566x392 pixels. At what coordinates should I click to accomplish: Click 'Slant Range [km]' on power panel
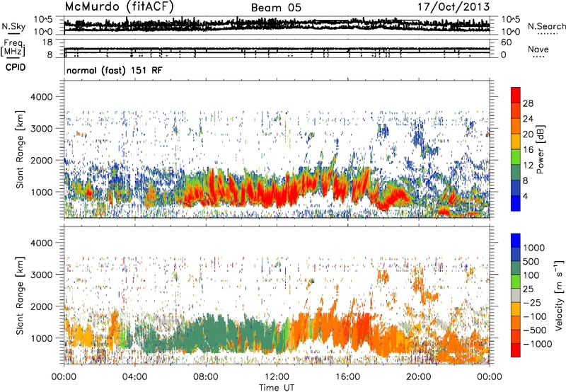click(x=20, y=149)
